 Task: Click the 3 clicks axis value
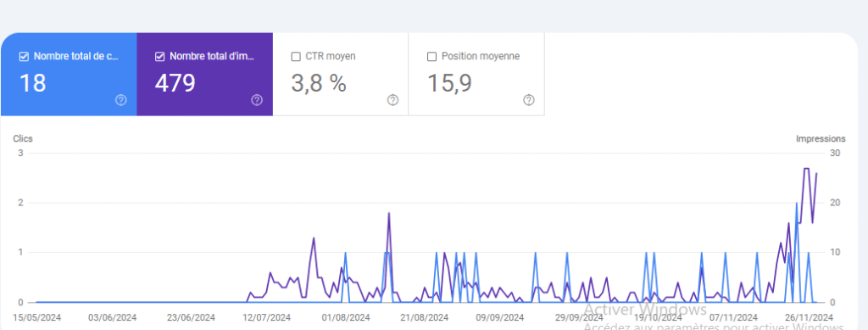[20, 153]
